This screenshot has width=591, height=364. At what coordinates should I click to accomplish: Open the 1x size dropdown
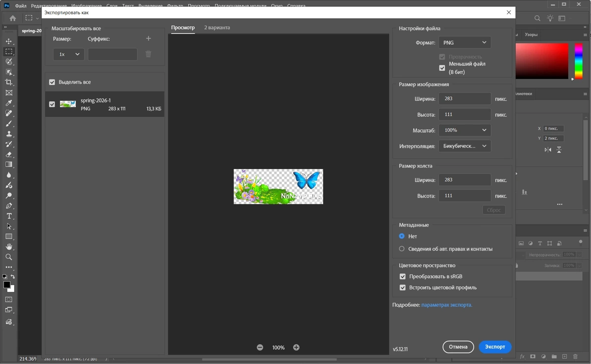pyautogui.click(x=68, y=54)
